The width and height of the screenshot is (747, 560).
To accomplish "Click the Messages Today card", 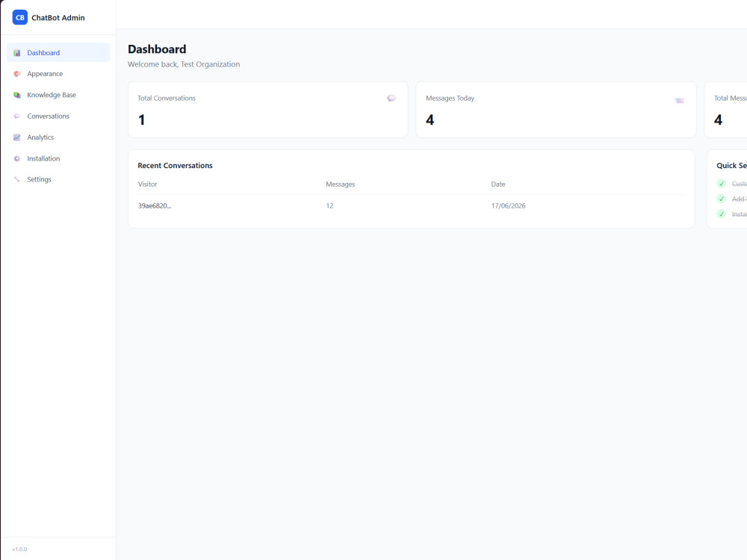I will (556, 110).
